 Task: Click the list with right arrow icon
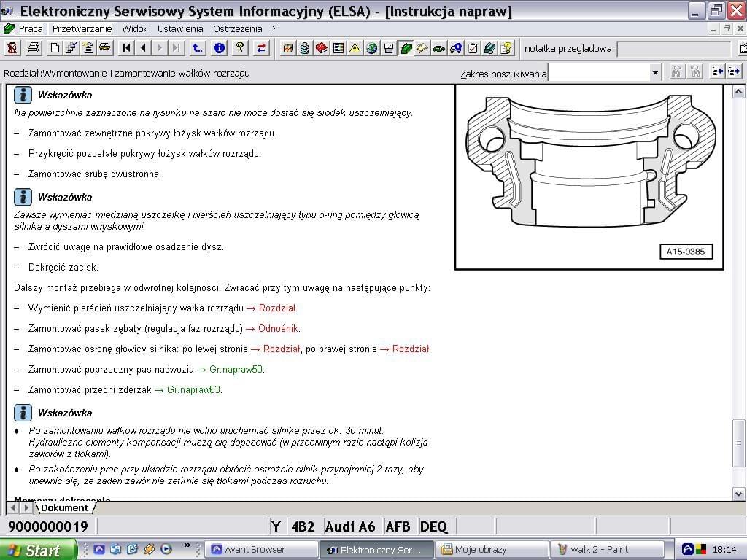(734, 72)
